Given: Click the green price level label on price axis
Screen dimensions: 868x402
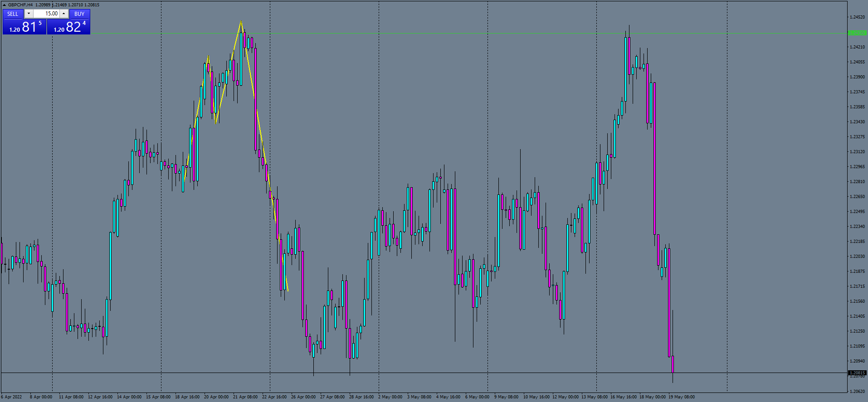Looking at the screenshot, I should pos(857,33).
